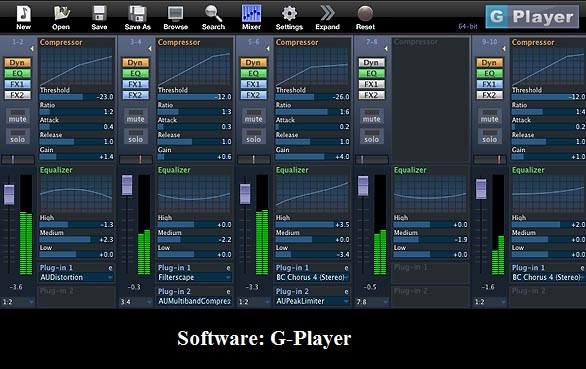Open channel 5-6 BC Chorus 4 dropdown
Viewport: 586px width, 369px height.
tap(312, 277)
